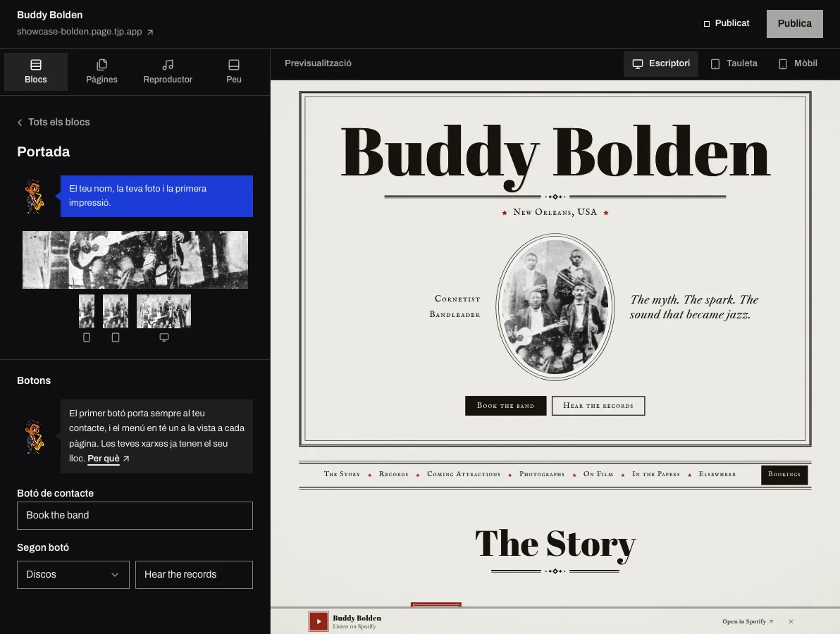Close the Spotify player bar

791,622
